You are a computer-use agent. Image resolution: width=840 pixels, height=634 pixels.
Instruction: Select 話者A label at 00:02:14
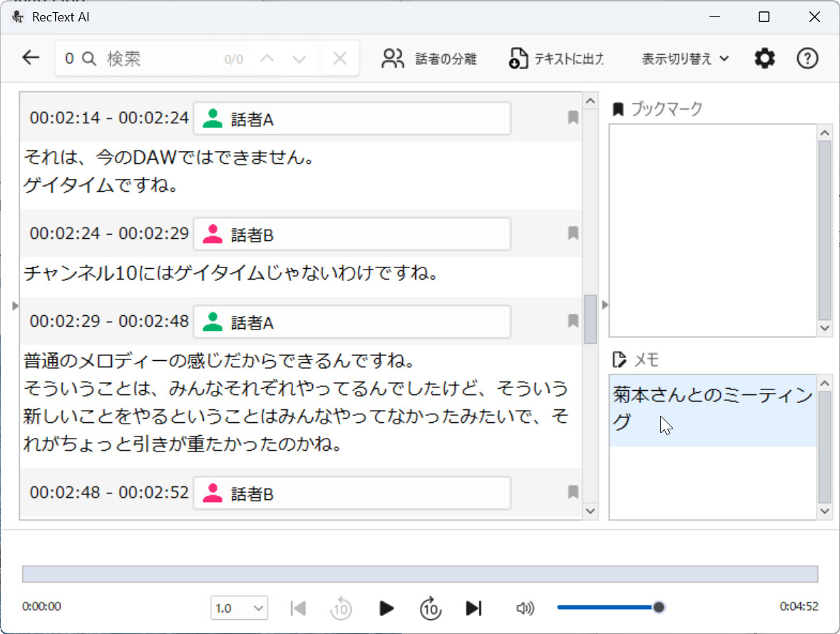click(x=352, y=118)
